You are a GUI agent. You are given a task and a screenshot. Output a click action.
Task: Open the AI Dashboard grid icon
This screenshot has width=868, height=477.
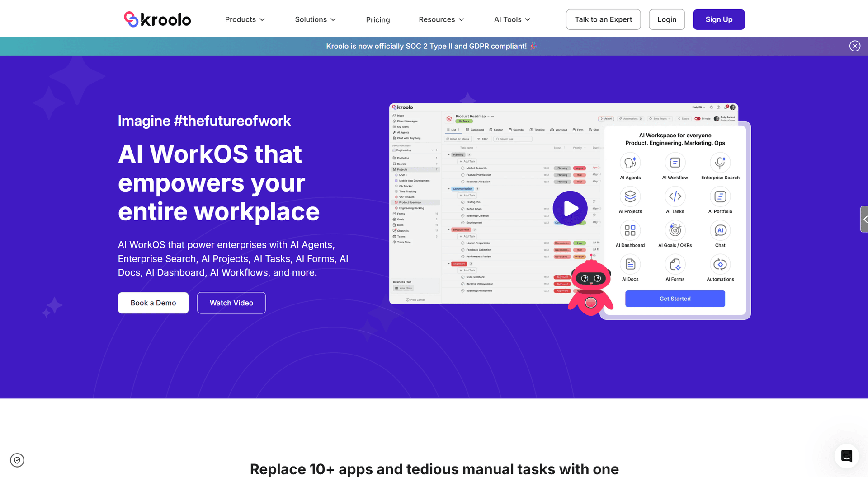tap(630, 230)
